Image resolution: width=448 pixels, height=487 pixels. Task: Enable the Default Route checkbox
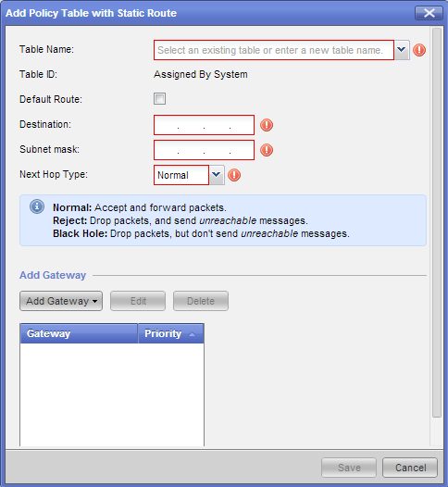[159, 99]
